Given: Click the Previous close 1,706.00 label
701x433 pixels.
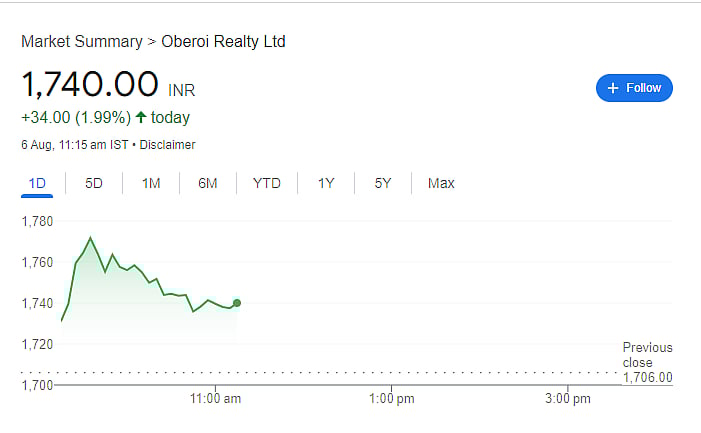Looking at the screenshot, I should click(x=647, y=362).
